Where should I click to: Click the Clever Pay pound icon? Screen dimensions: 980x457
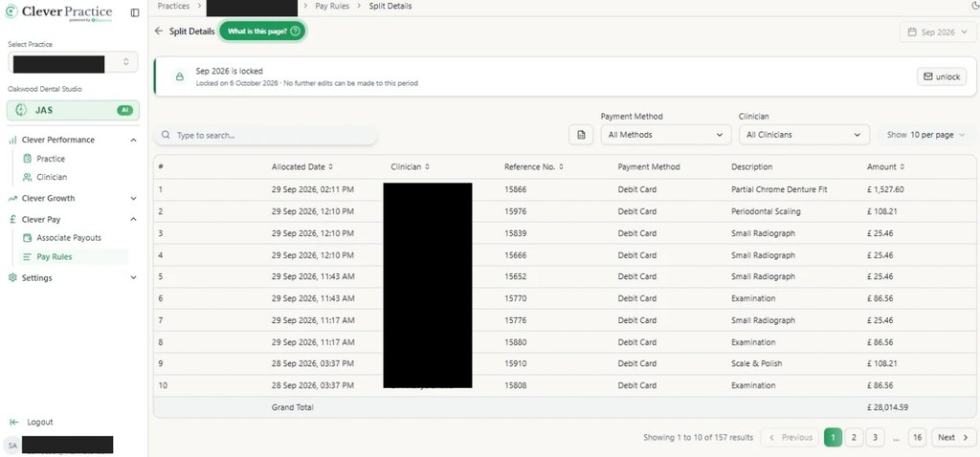[12, 220]
